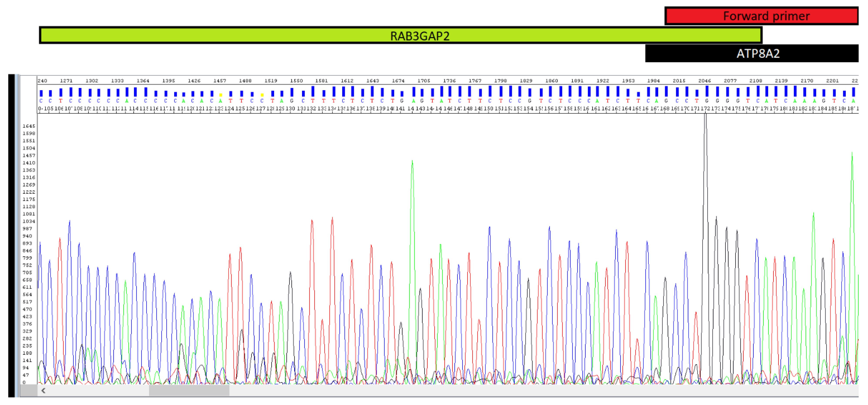Click the 47 value on the intensity axis
868x405 pixels.
click(x=26, y=375)
